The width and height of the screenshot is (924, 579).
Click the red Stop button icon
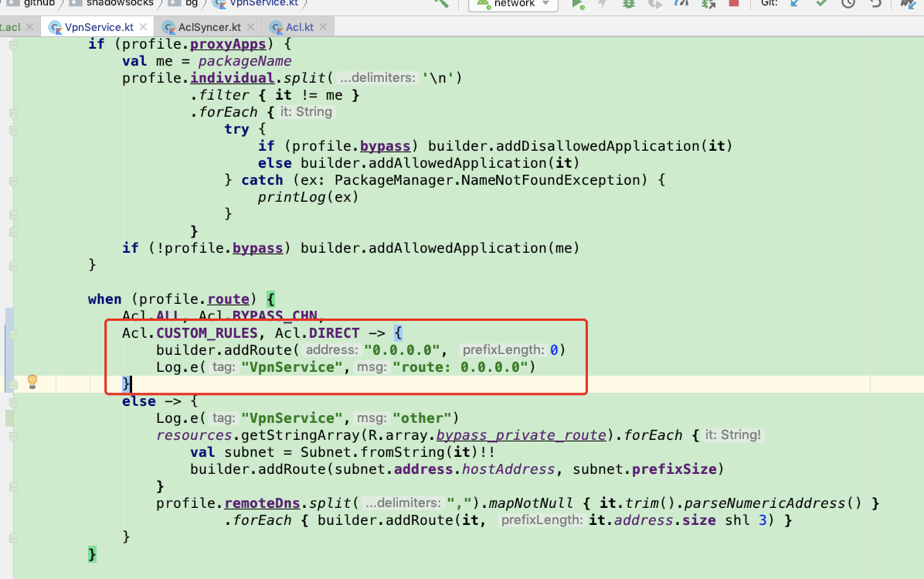click(734, 3)
